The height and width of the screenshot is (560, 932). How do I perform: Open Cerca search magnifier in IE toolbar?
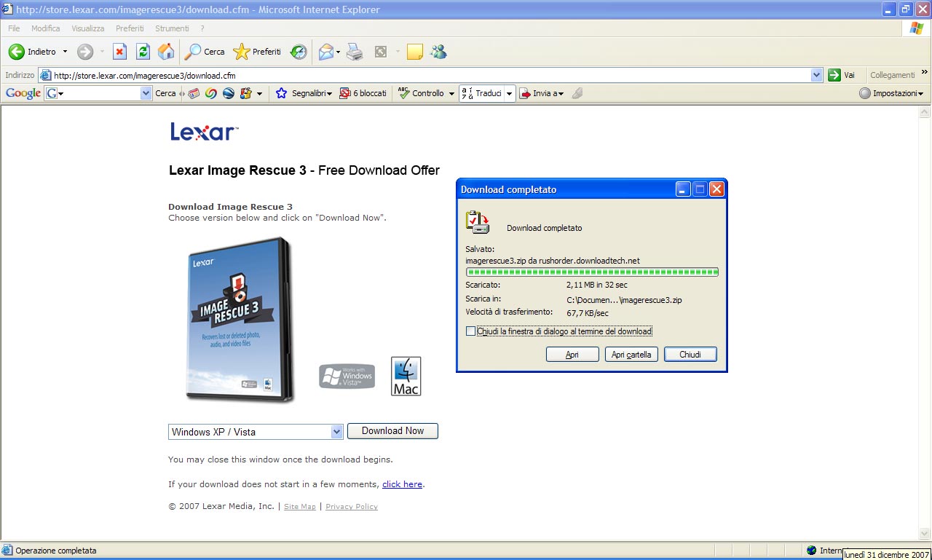coord(205,52)
